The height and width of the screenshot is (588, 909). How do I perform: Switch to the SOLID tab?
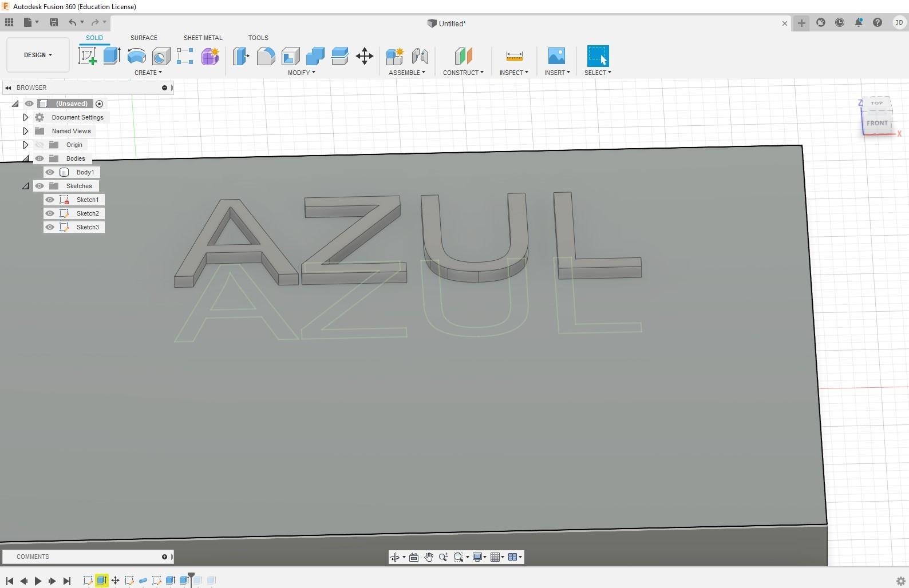click(94, 38)
